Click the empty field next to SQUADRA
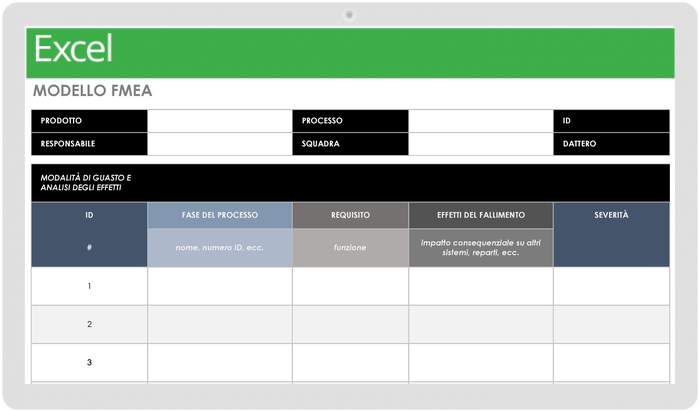Viewport: 700px width, 412px height. pos(481,144)
